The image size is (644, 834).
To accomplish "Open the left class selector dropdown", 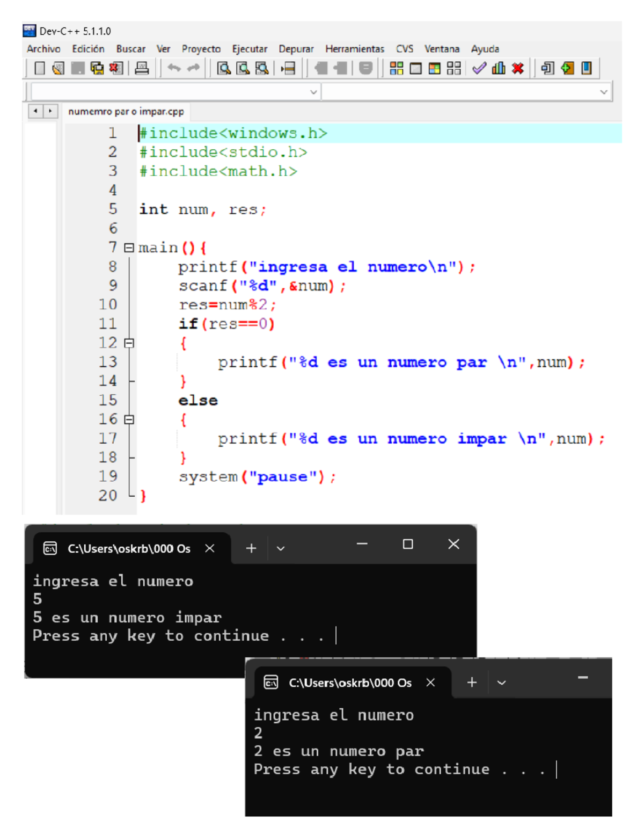I will click(x=314, y=92).
